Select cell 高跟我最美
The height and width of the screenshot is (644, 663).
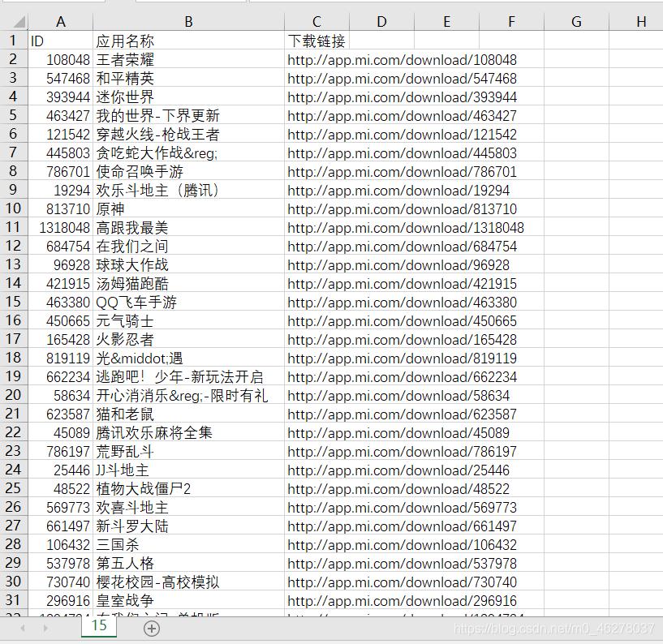[188, 227]
